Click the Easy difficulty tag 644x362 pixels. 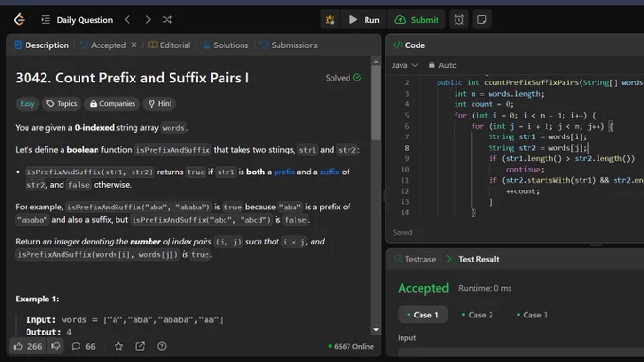(27, 103)
